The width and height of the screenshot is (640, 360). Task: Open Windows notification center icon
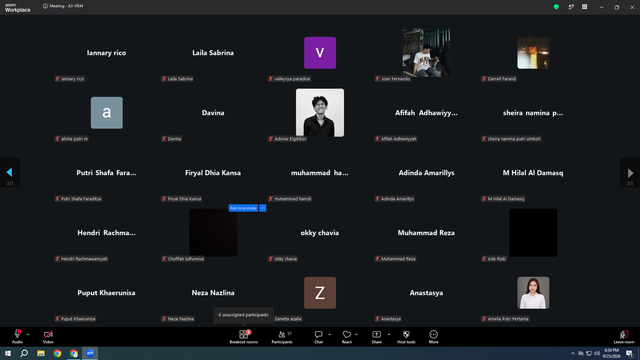[629, 353]
